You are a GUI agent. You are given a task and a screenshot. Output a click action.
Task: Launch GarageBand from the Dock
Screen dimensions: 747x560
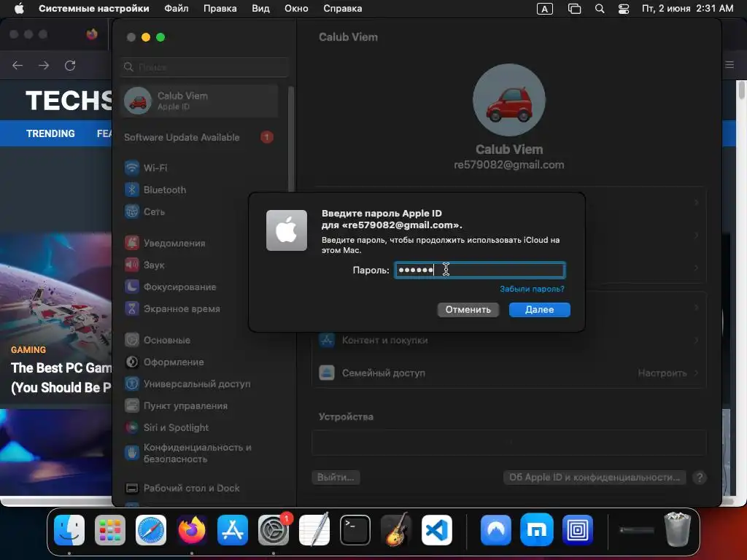point(396,529)
